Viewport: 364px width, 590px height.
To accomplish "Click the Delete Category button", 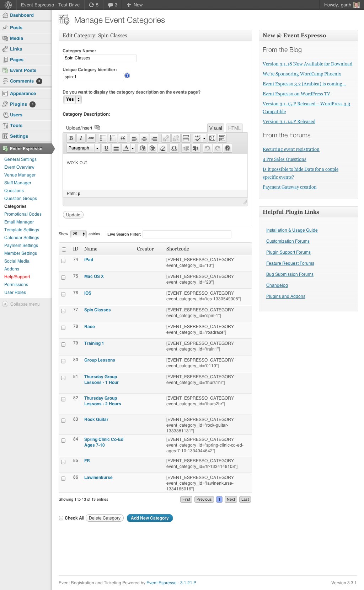I will 105,518.
